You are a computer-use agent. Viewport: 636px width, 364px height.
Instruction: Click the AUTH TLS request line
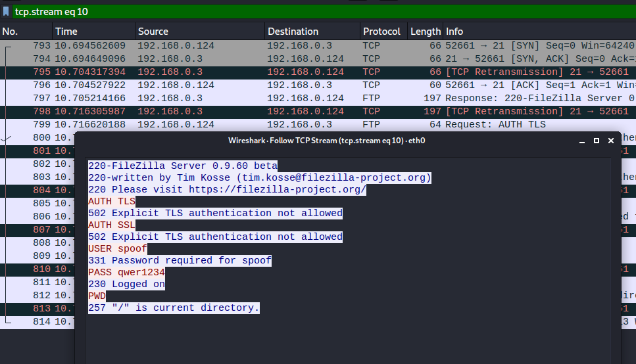pyautogui.click(x=112, y=201)
